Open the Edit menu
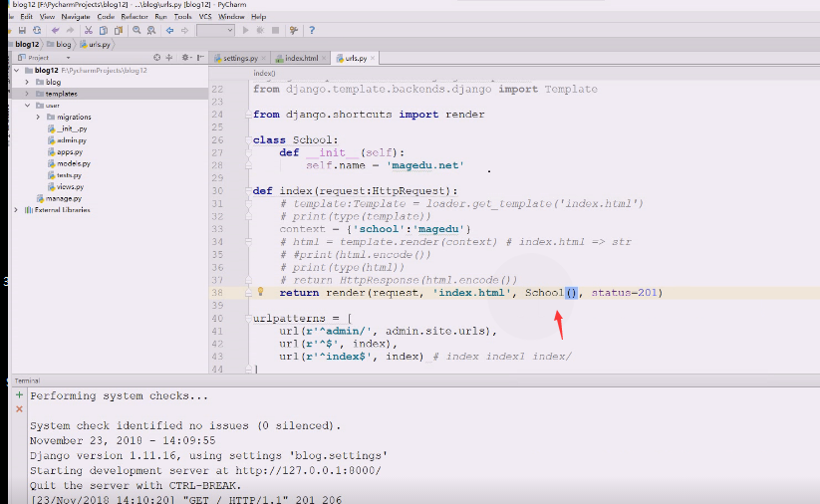 (26, 17)
